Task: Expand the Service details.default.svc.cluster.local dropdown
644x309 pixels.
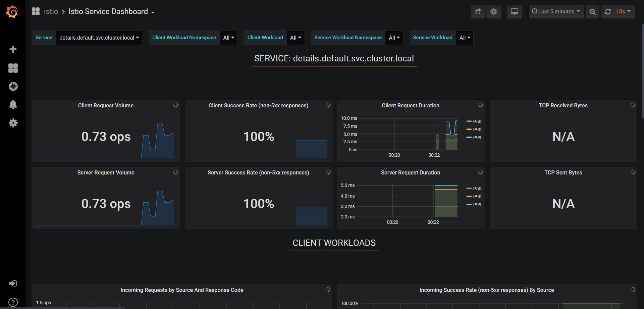Action: pyautogui.click(x=99, y=38)
